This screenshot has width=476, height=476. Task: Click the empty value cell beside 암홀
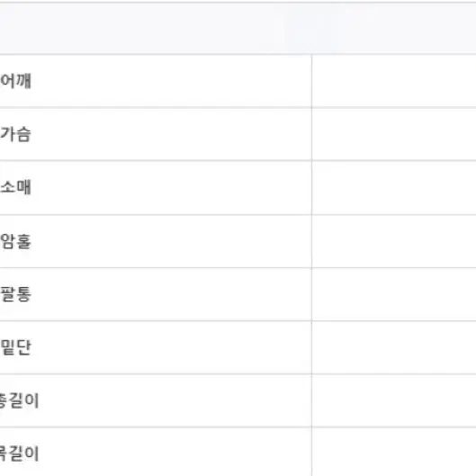point(394,241)
